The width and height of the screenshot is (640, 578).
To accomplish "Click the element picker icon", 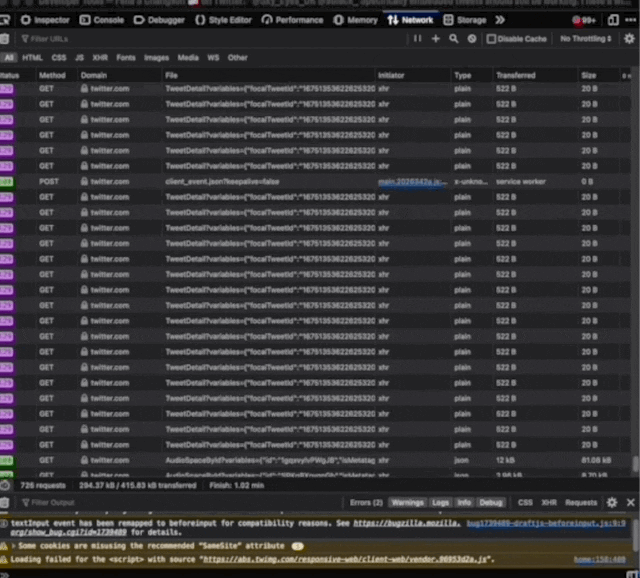I will click(x=5, y=20).
